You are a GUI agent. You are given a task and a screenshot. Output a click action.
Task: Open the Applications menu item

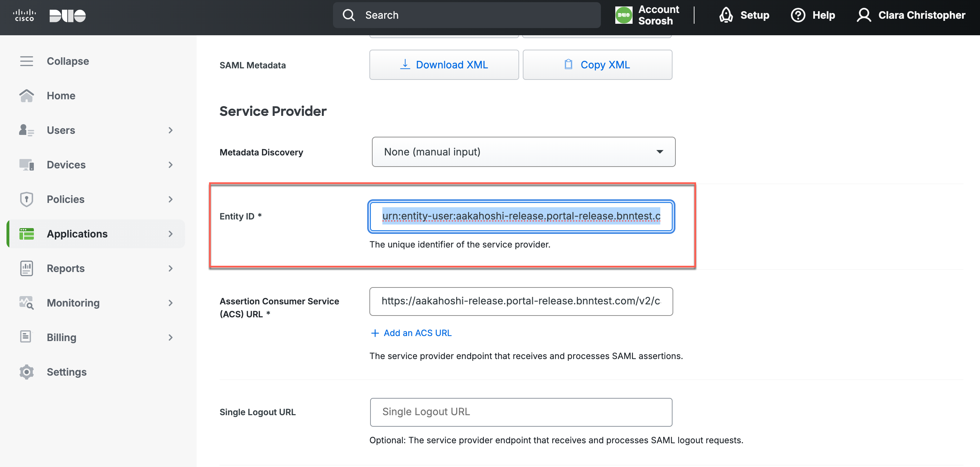click(x=77, y=233)
